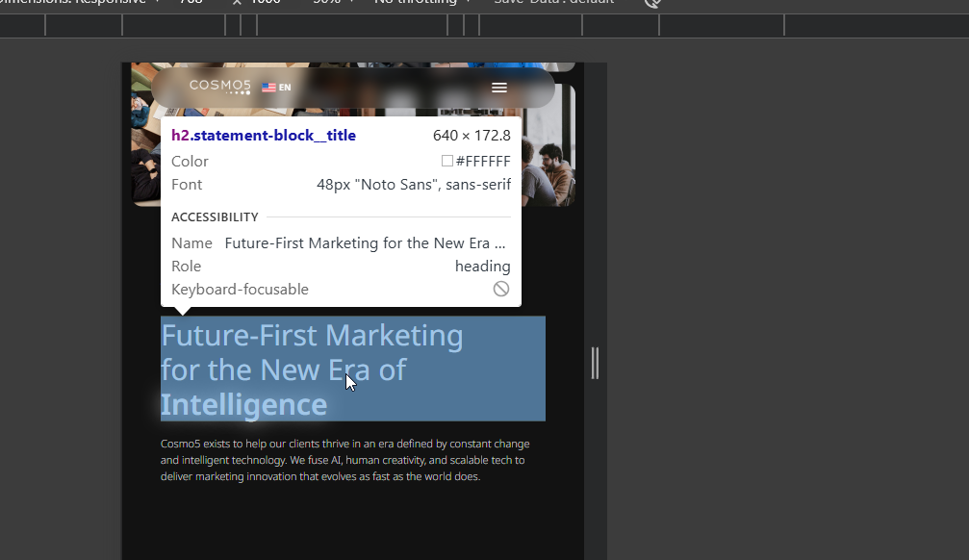Screen dimensions: 969x560
Task: Click the US flag language icon
Action: [268, 88]
